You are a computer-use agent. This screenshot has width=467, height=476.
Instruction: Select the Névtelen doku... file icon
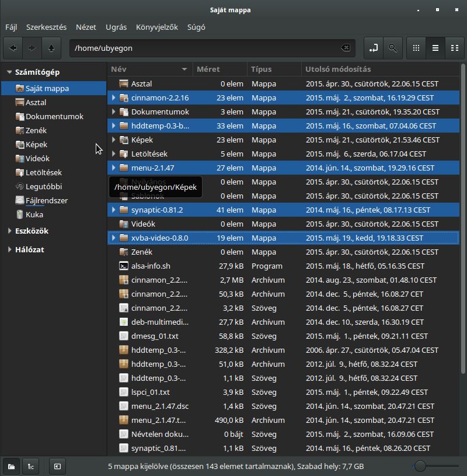pos(124,434)
